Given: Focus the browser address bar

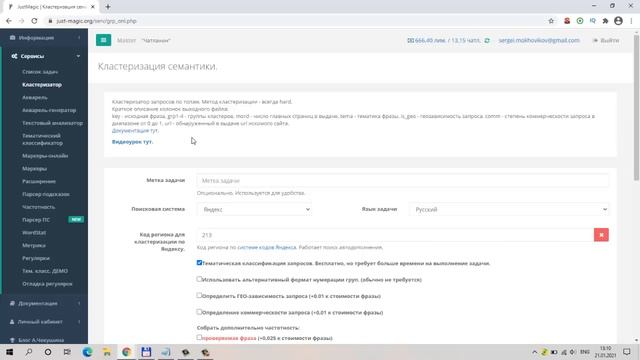Looking at the screenshot, I should tap(294, 21).
